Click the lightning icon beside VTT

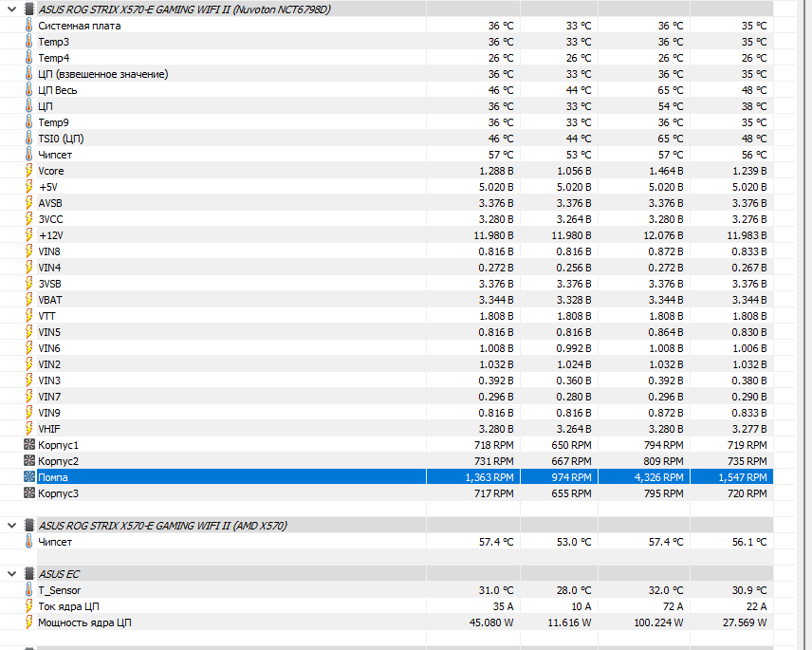(29, 315)
